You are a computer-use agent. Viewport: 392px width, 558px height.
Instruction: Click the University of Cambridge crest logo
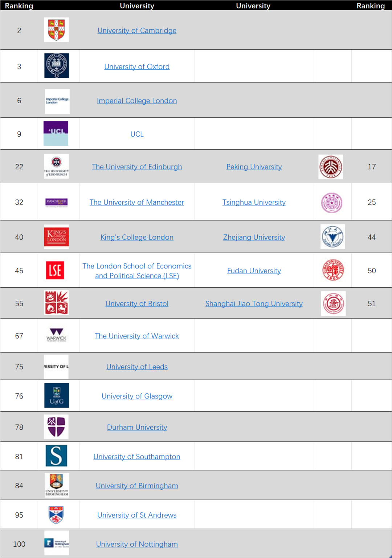(x=56, y=30)
